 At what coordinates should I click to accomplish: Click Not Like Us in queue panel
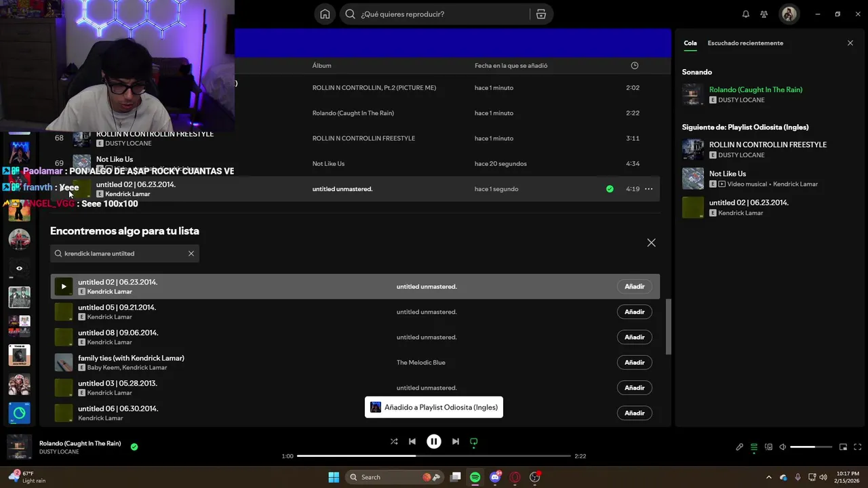click(728, 174)
